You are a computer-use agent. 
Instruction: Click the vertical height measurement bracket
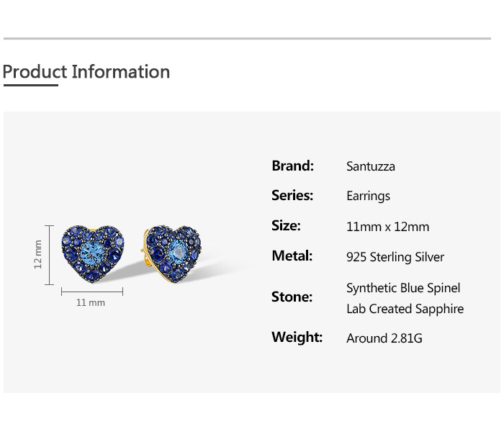click(49, 255)
